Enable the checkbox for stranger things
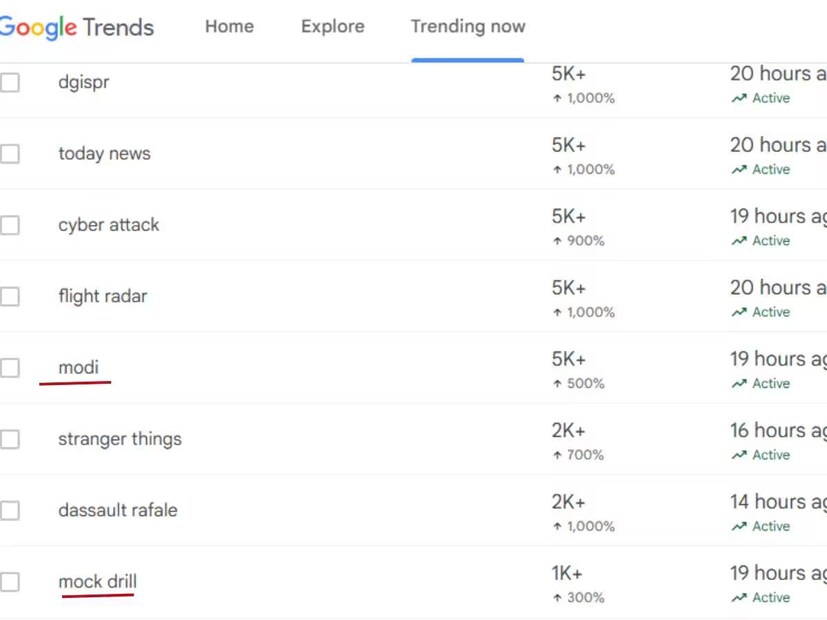Viewport: 827px width, 620px height. [10, 439]
